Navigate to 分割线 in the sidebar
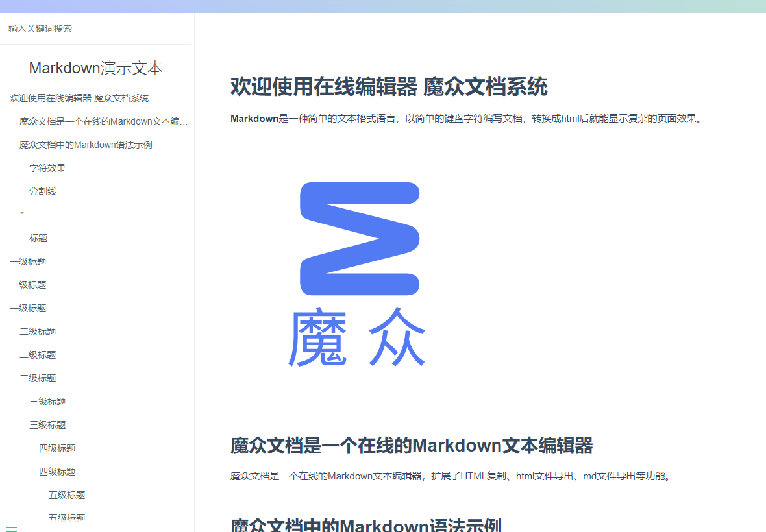The image size is (766, 532). point(43,192)
